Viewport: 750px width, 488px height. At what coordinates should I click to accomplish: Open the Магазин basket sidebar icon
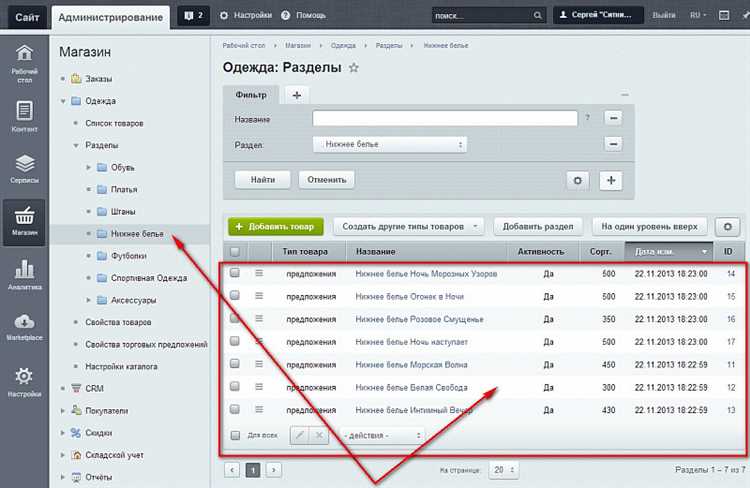[24, 222]
